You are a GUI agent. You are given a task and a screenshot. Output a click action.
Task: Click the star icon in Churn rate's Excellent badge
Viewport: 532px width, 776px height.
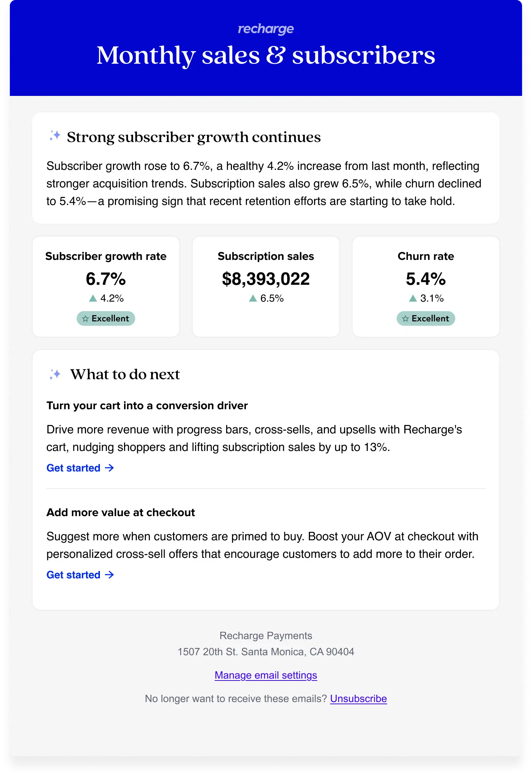(x=405, y=319)
